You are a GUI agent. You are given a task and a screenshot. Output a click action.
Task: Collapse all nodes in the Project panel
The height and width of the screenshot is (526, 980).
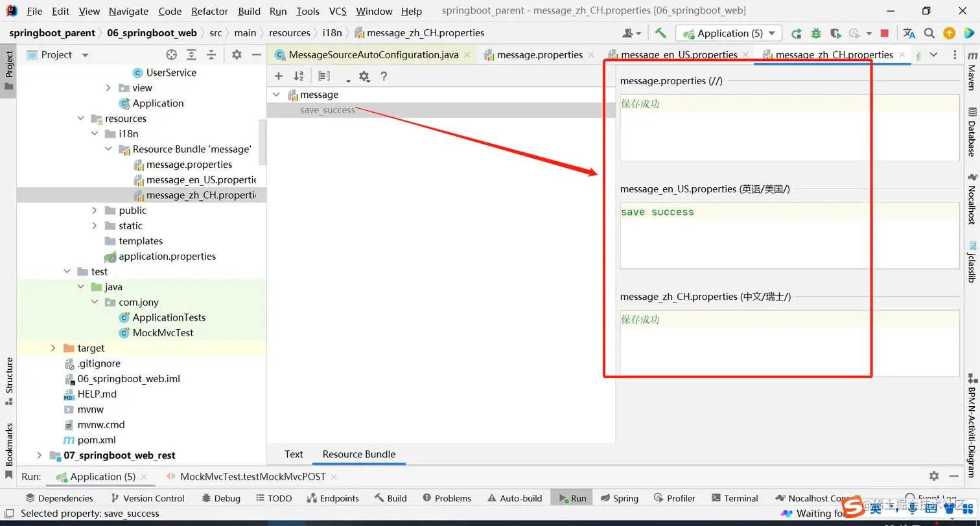[211, 55]
